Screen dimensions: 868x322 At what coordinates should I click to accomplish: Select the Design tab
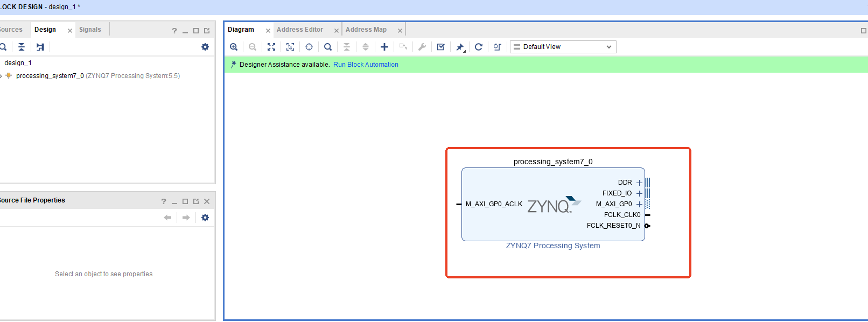(x=45, y=30)
